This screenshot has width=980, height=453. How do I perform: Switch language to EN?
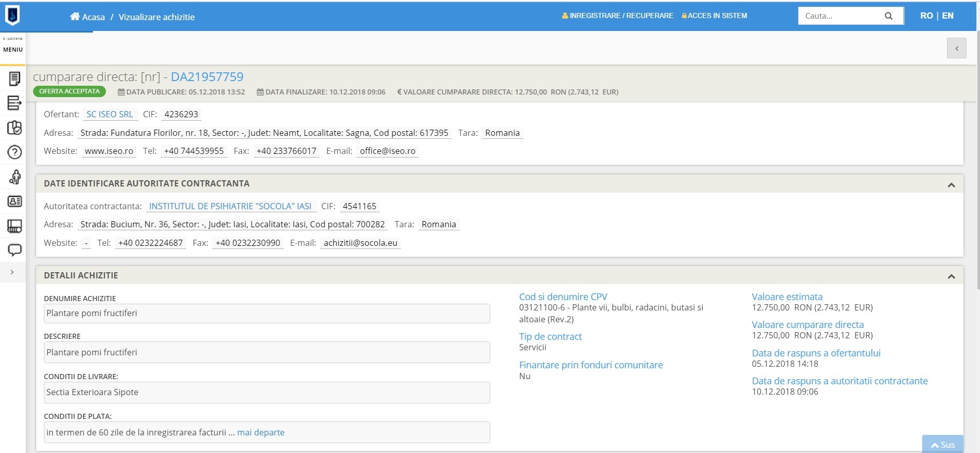coord(948,16)
